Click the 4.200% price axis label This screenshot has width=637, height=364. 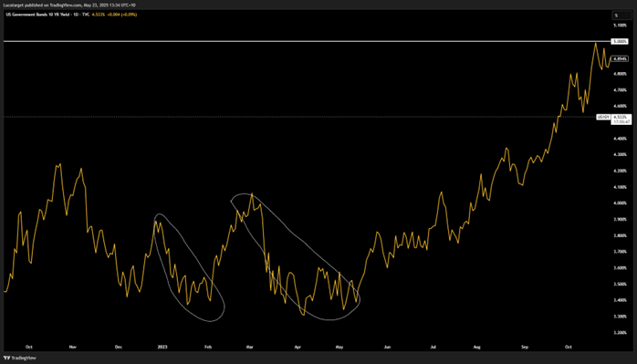(x=620, y=171)
